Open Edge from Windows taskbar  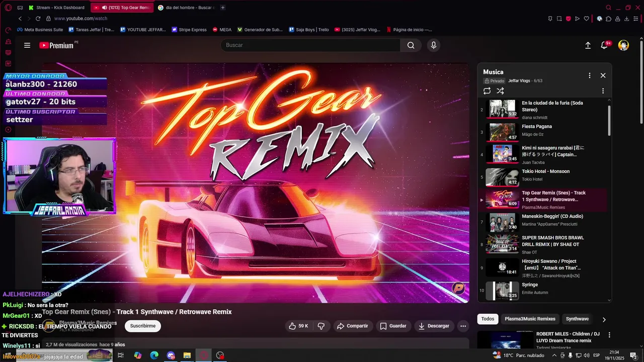[154, 355]
